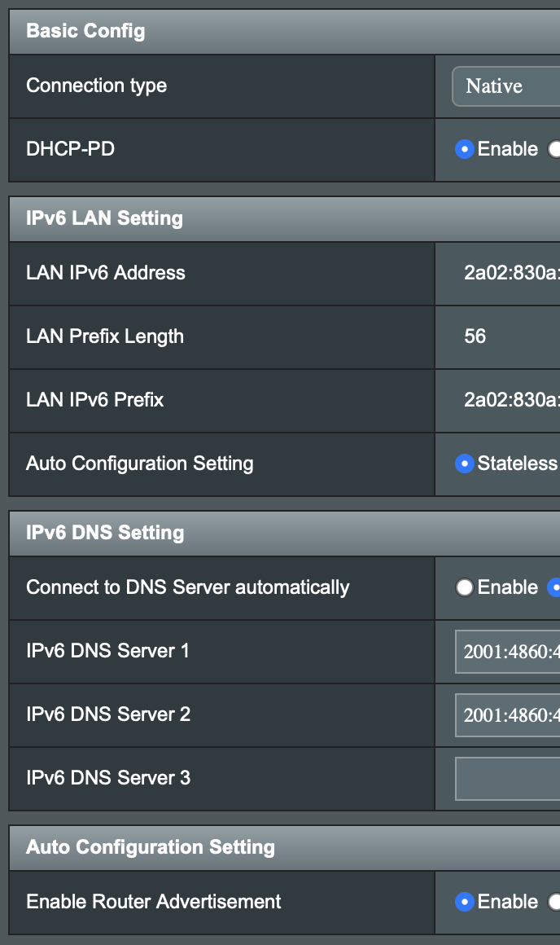This screenshot has width=560, height=945.
Task: Click the bottom Auto Configuration Setting header
Action: (x=151, y=847)
